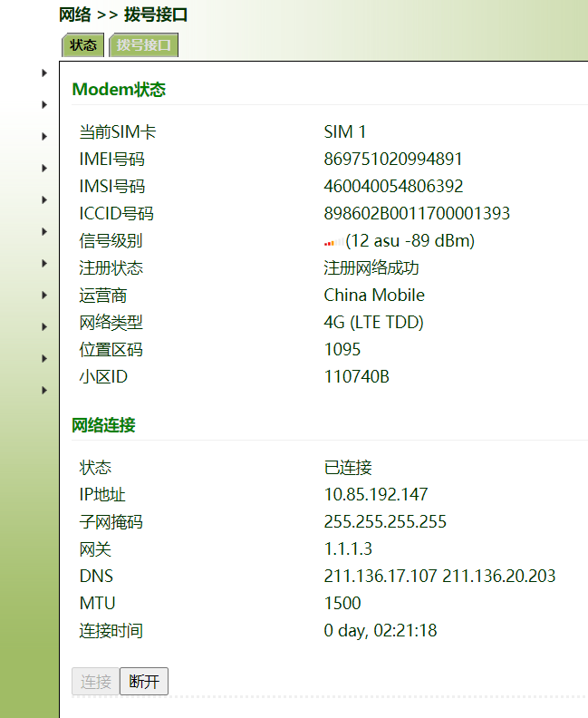Click sidebar arrow level with 运营商 row

coord(44,295)
